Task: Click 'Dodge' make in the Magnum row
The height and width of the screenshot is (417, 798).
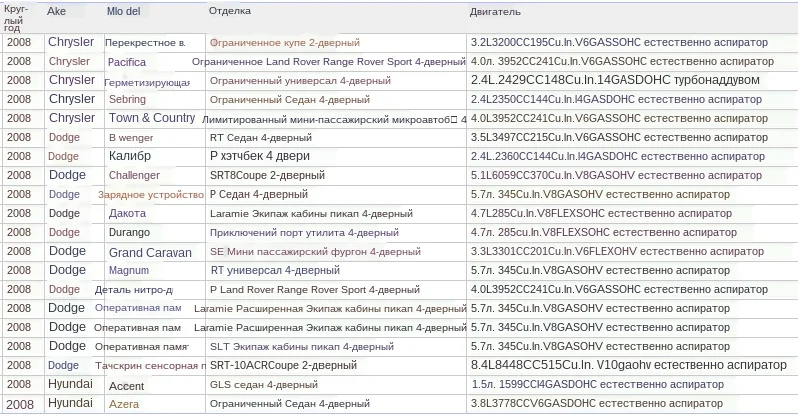Action: point(67,270)
